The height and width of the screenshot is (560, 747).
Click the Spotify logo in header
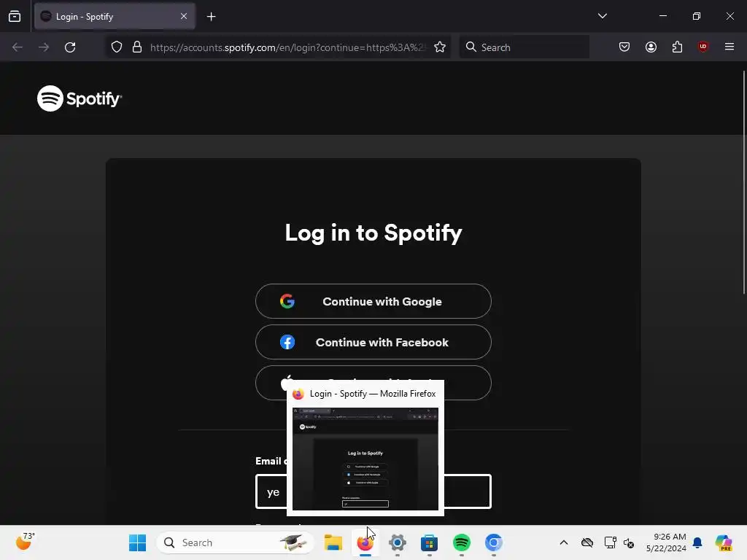80,98
